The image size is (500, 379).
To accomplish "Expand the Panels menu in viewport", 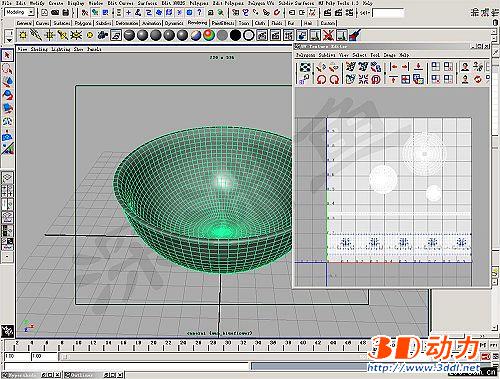I will click(x=94, y=49).
